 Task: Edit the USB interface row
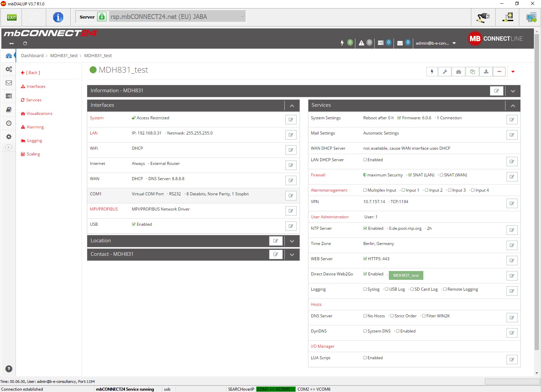[291, 226]
